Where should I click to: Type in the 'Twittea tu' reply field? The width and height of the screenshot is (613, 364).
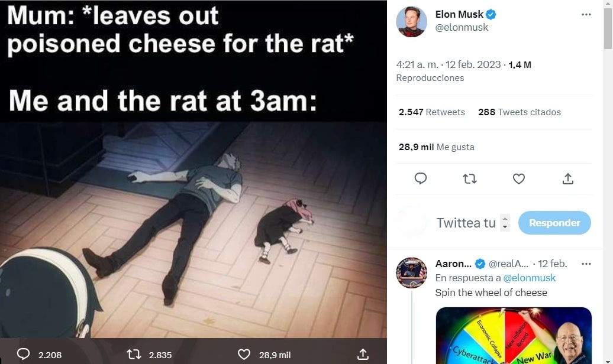(x=466, y=223)
